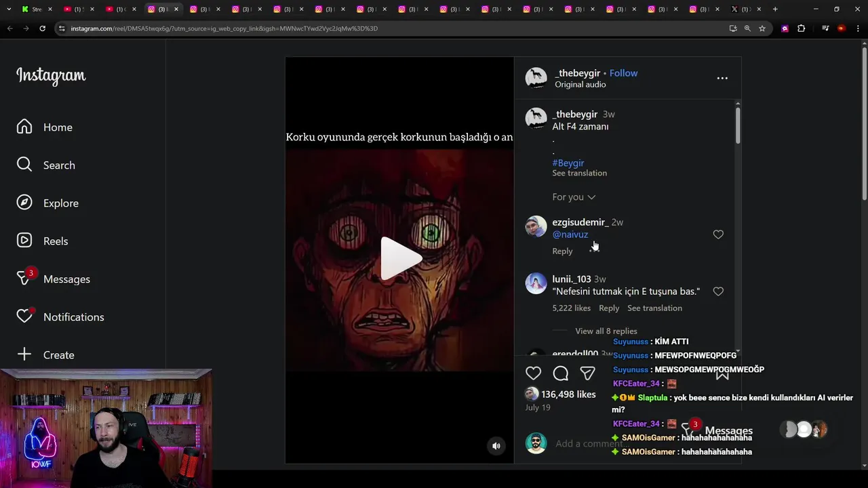Open ezgisudemir_ username link

click(580, 222)
